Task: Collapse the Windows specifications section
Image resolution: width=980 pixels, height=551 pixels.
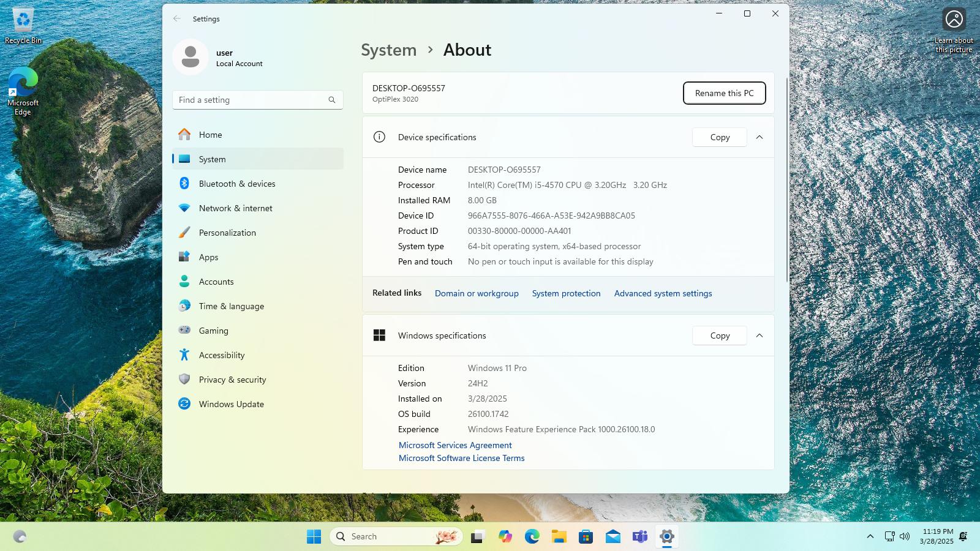Action: click(759, 335)
